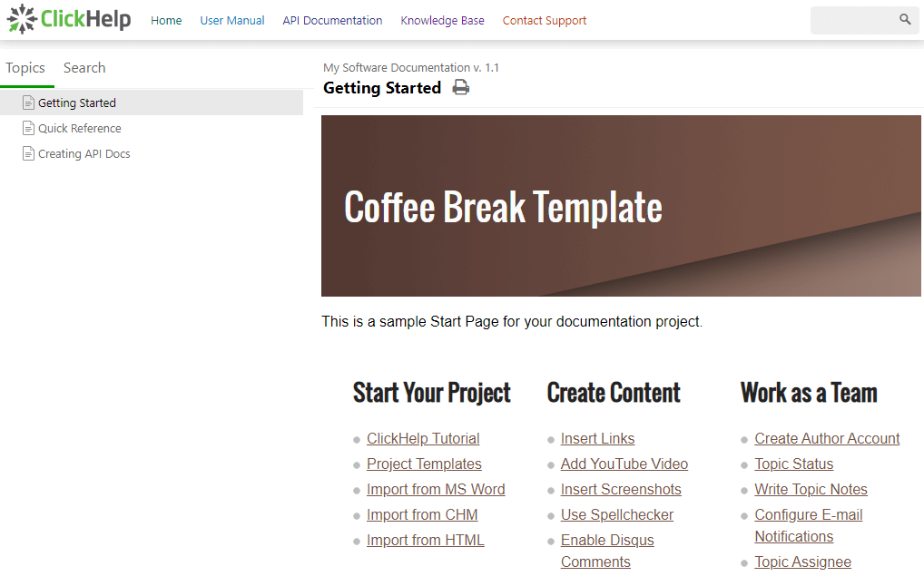
Task: Click the print icon next to Getting Started
Action: pyautogui.click(x=461, y=87)
